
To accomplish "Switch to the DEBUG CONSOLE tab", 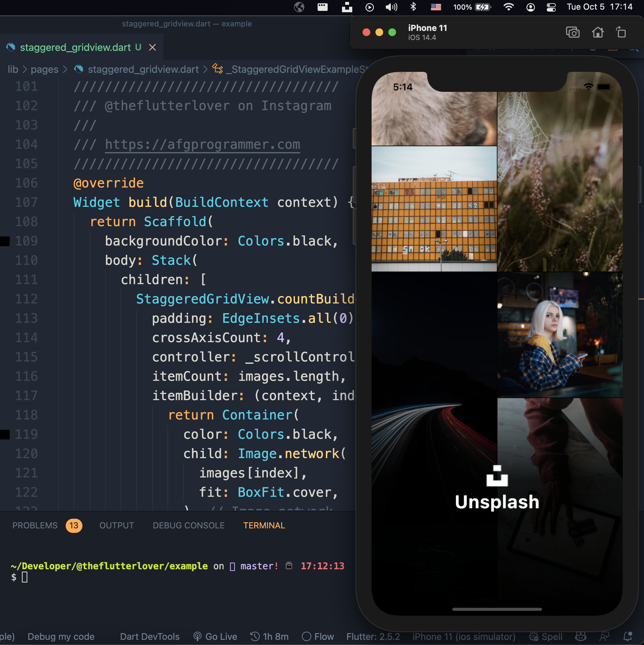I will pos(188,525).
